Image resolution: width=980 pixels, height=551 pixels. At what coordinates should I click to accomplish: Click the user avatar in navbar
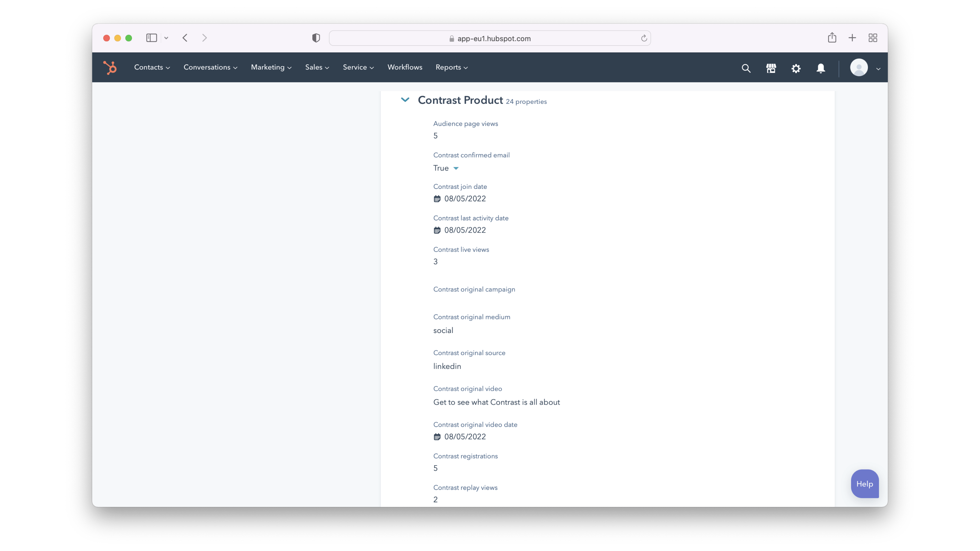click(859, 68)
